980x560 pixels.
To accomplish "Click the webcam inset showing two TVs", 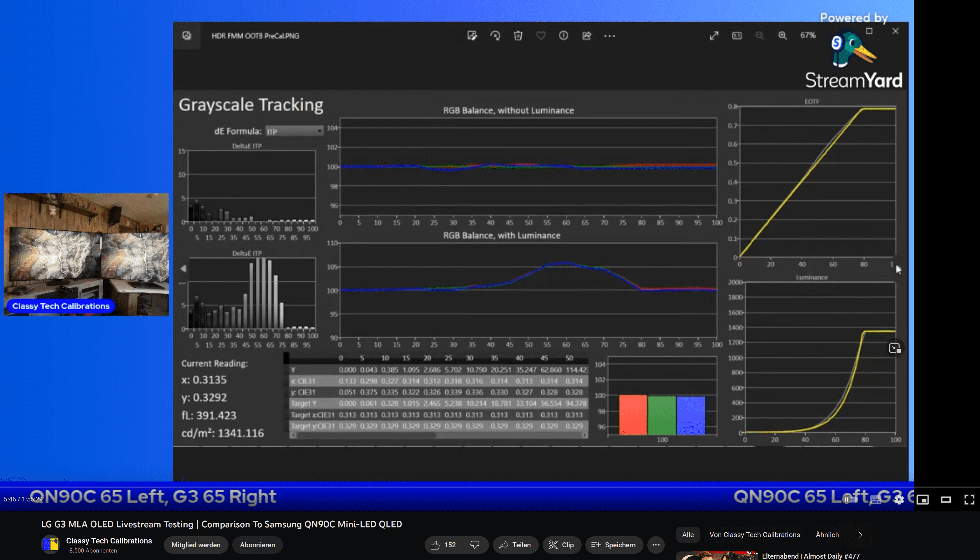I will (x=86, y=254).
